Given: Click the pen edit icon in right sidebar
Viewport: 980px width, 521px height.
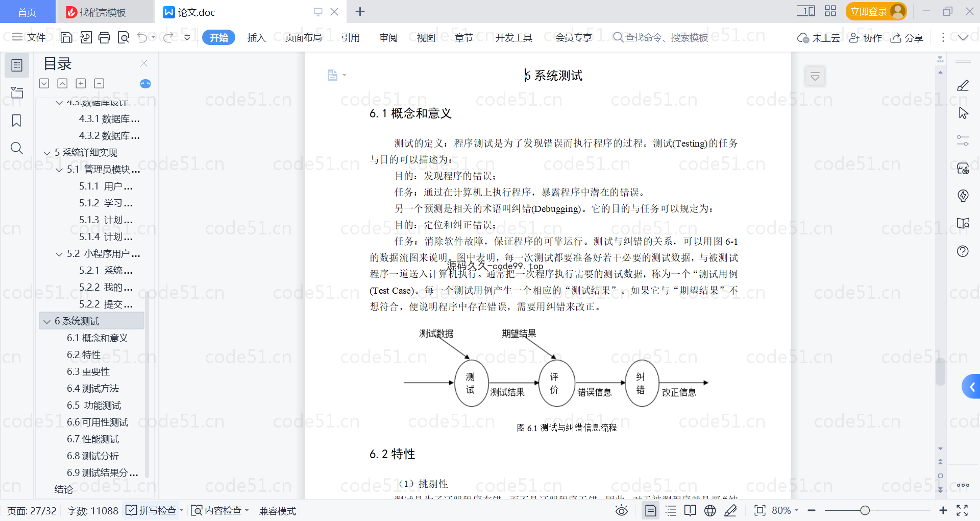Looking at the screenshot, I should point(963,85).
